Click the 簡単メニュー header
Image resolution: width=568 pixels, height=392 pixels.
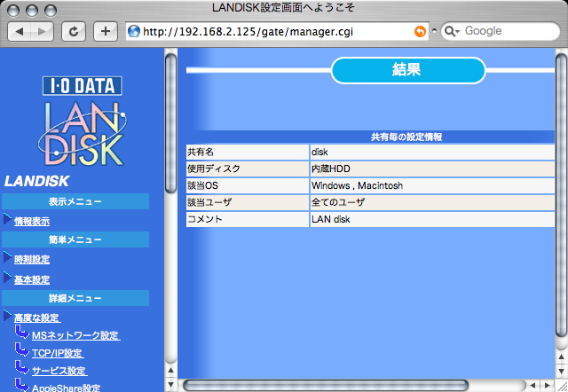coord(75,239)
